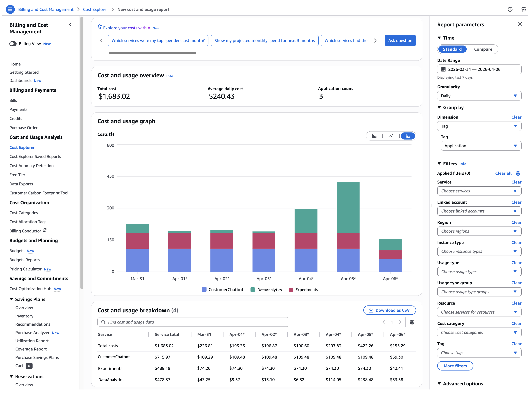Click the info icon in the top toolbar
Screen dimensions: 532x393
pos(510,9)
